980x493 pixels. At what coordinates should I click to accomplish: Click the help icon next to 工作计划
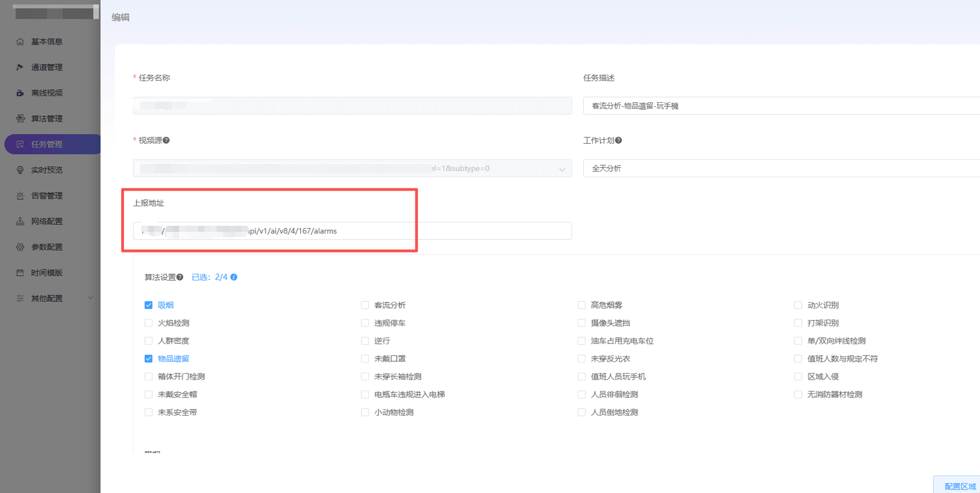tap(619, 140)
